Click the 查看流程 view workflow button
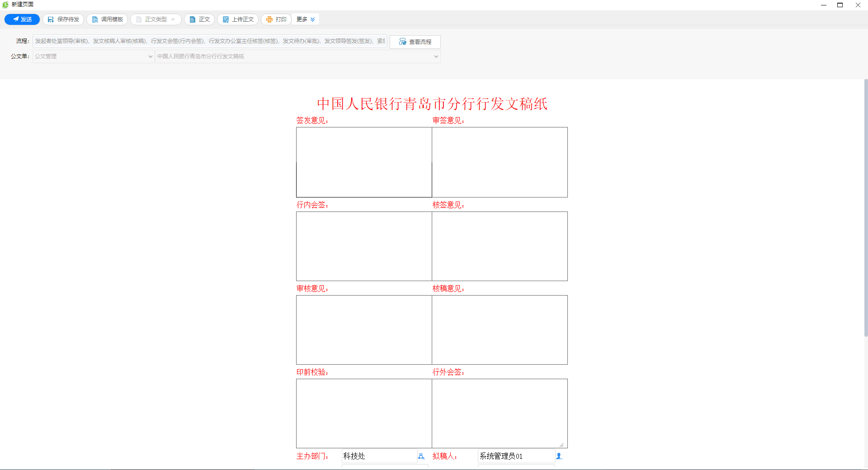This screenshot has height=470, width=868. point(415,42)
